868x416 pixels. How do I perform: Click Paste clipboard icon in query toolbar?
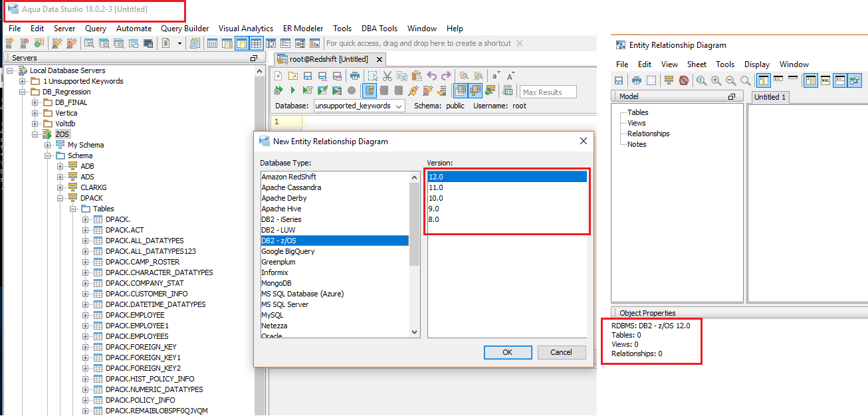point(417,76)
